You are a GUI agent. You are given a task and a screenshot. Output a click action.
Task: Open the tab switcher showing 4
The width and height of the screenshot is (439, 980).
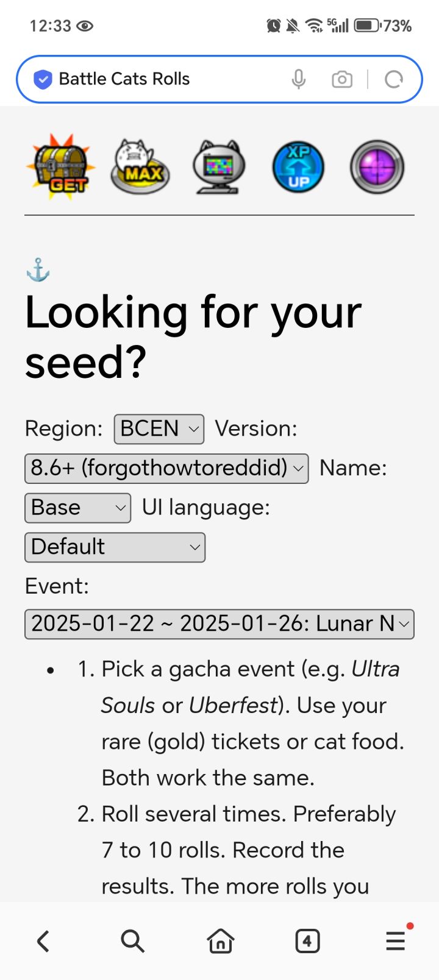tap(307, 941)
